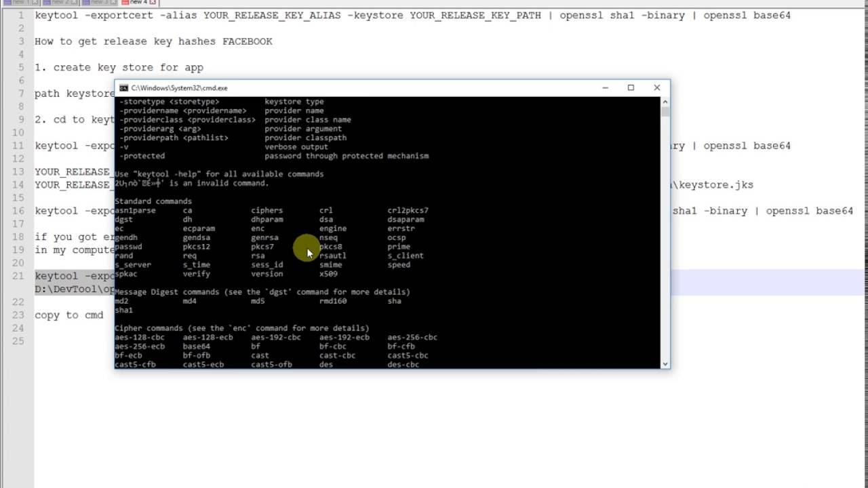Click the 'smime' command in cmd
The height and width of the screenshot is (488, 868).
[x=331, y=264]
